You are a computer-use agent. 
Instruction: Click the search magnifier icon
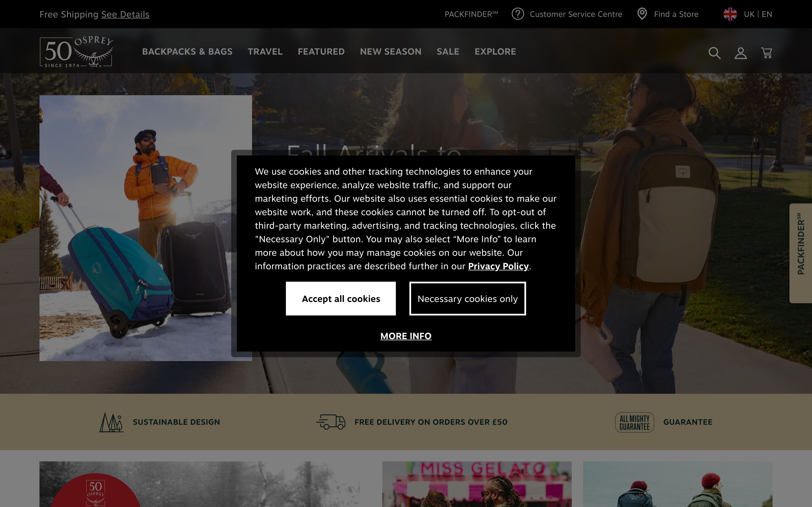click(714, 53)
